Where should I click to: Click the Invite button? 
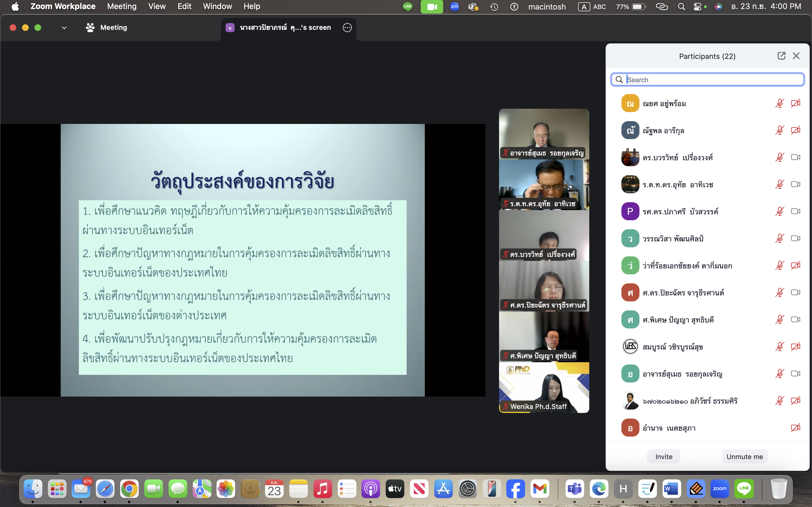click(x=663, y=456)
